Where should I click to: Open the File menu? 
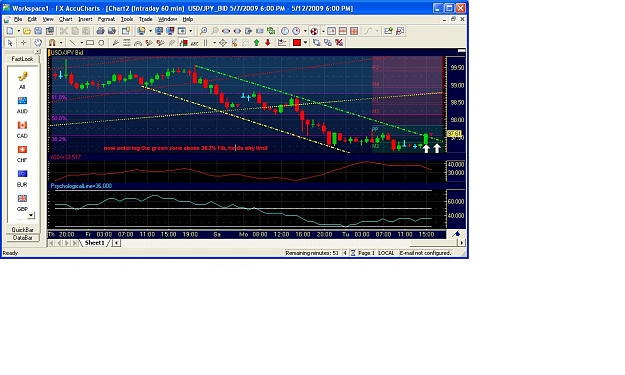[18, 19]
